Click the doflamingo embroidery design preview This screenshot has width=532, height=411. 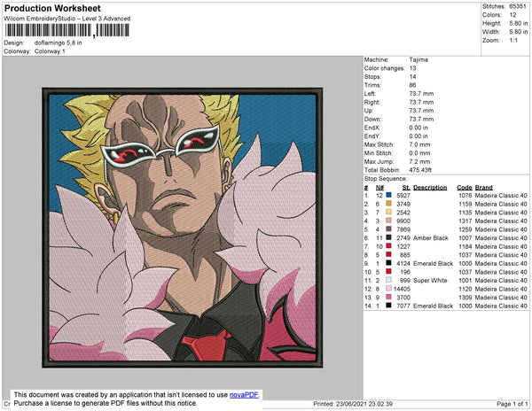coord(182,228)
